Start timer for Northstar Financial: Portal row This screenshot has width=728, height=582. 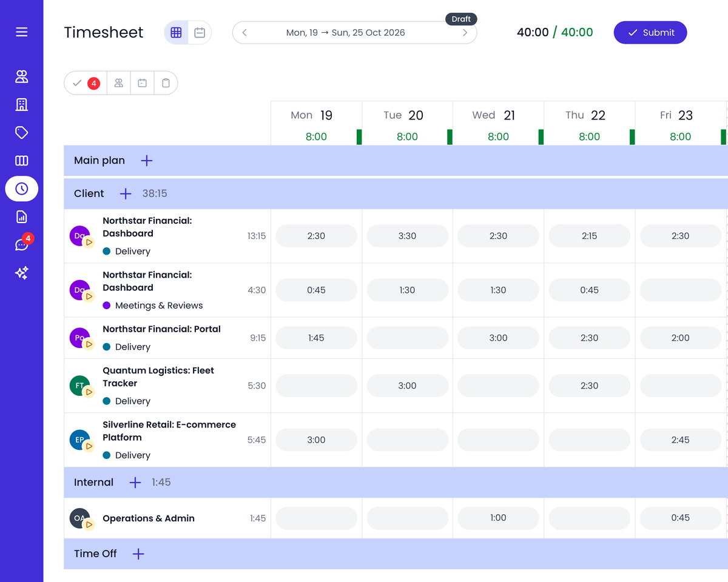pos(89,344)
